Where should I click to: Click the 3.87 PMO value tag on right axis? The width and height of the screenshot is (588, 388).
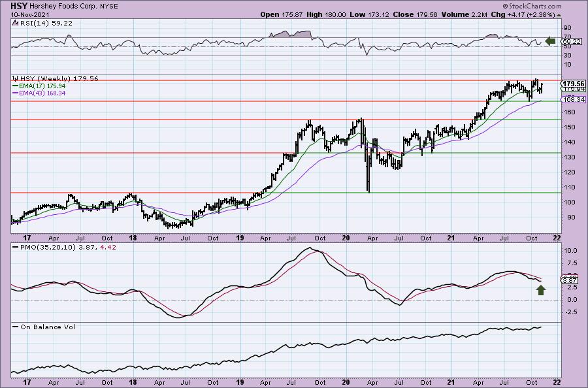570,280
